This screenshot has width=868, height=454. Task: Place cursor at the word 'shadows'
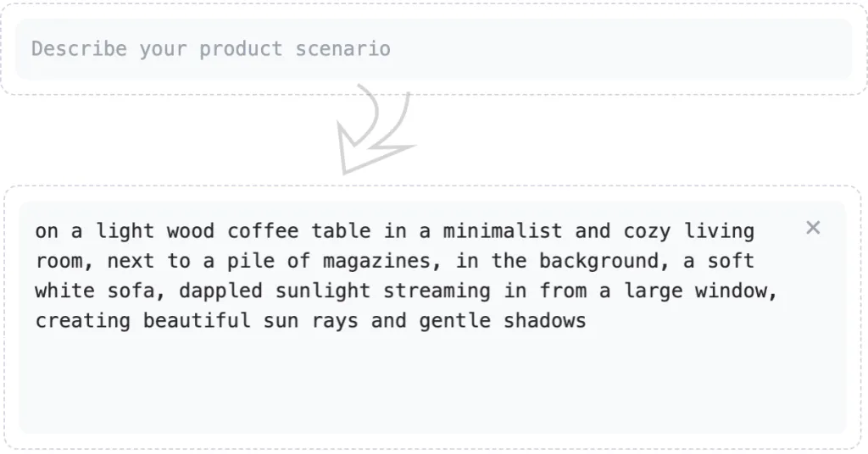tap(544, 321)
